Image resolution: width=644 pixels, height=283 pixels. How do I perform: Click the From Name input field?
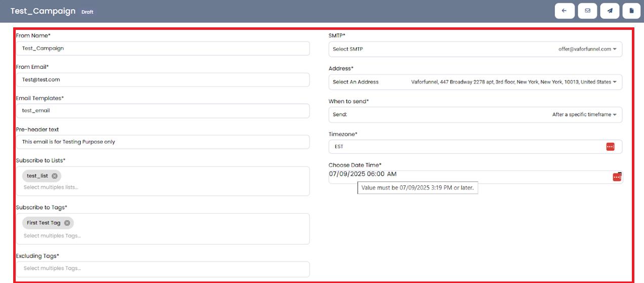[x=163, y=48]
